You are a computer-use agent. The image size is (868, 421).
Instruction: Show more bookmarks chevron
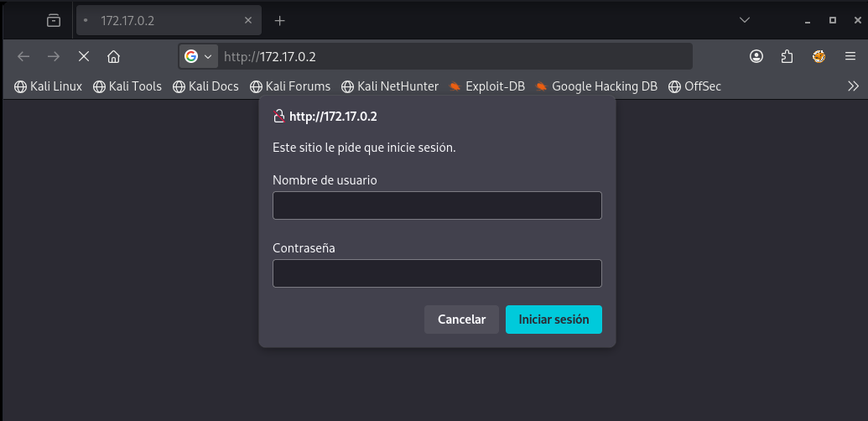(x=853, y=86)
